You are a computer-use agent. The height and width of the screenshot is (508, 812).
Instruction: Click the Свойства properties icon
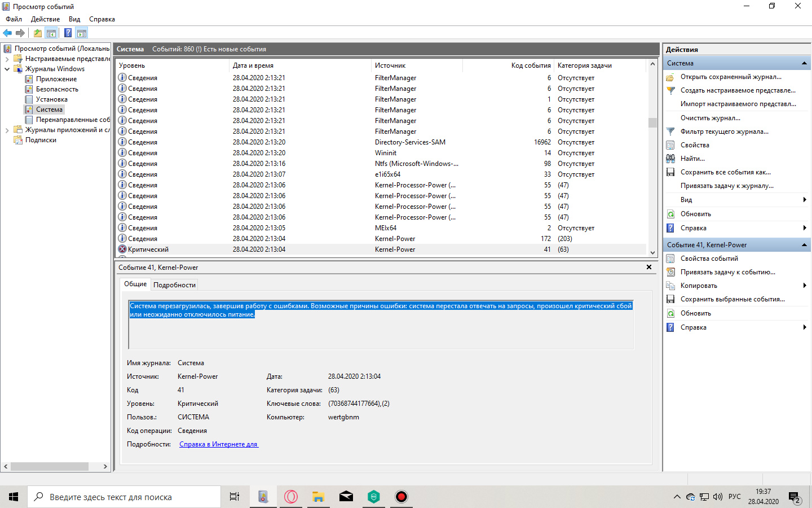tap(670, 145)
